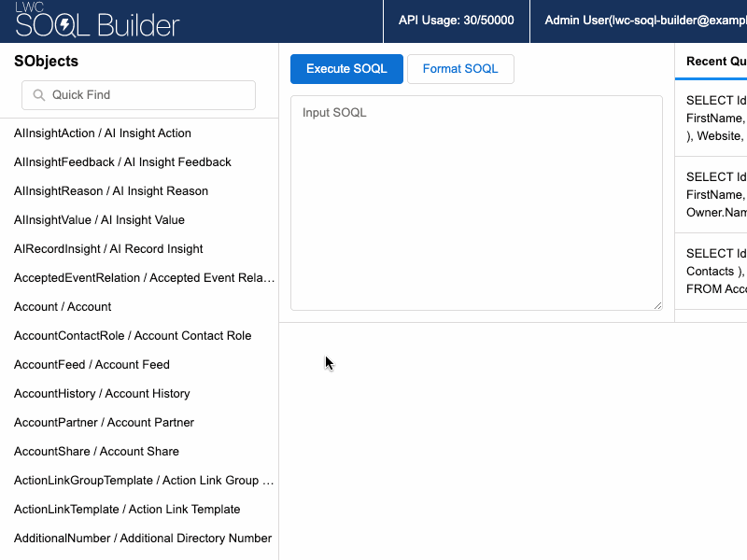Click the Execute SOQL button

pyautogui.click(x=346, y=68)
